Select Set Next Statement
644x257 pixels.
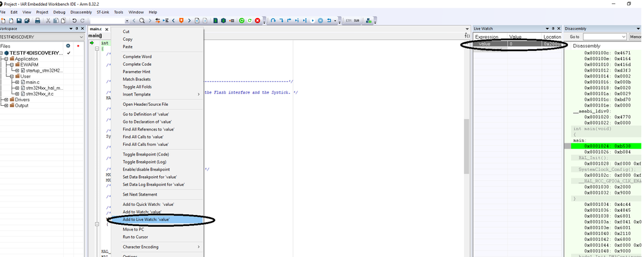158,194
